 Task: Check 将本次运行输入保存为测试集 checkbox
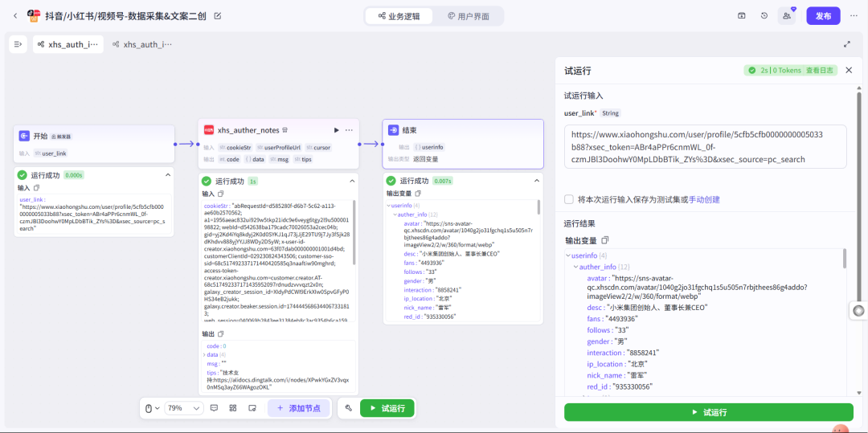(568, 200)
